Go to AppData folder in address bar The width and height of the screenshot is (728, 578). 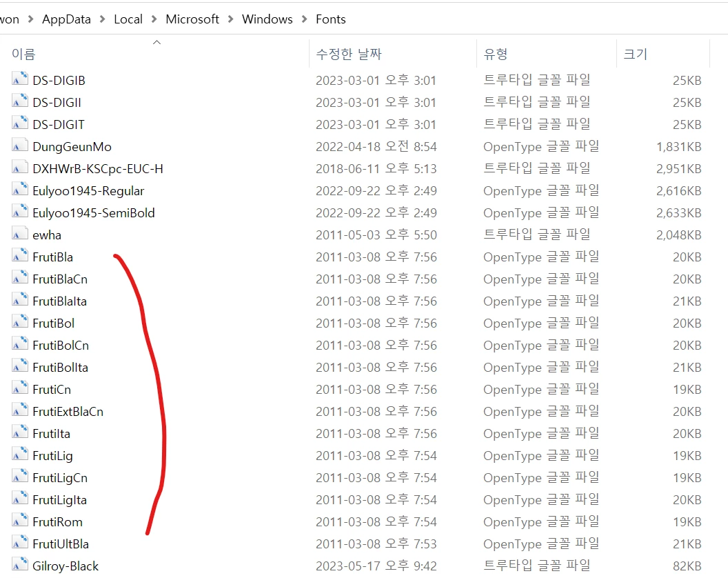(x=66, y=19)
